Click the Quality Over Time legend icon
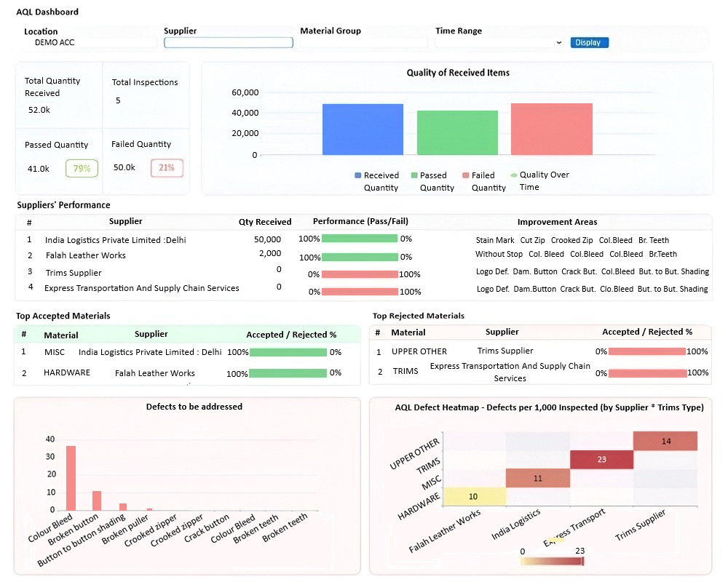Screen dimensions: 728x582 click(514, 175)
